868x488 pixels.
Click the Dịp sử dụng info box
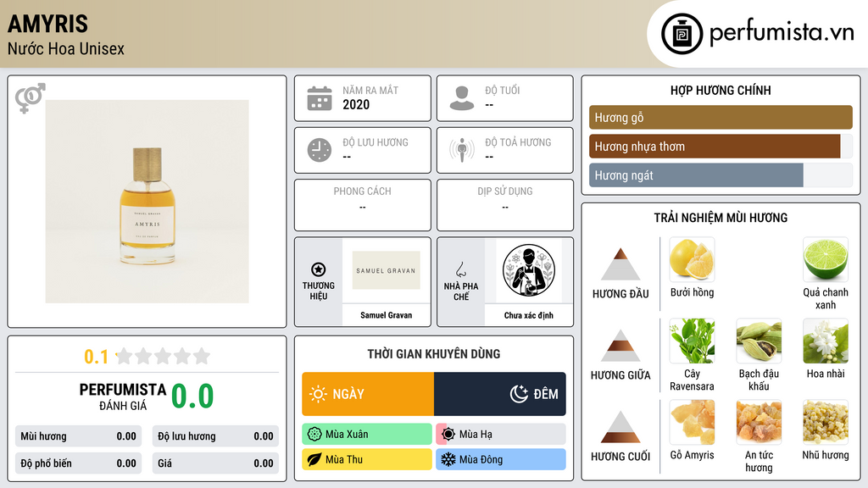(x=505, y=205)
